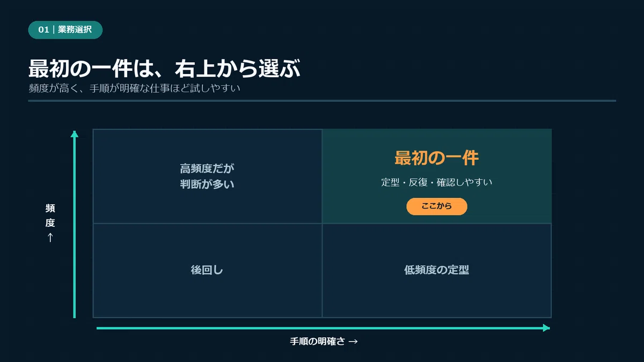The height and width of the screenshot is (362, 644).
Task: Select the subtitle 頻度が高く、手順が明確な仕事ほど試しやすい
Action: (134, 88)
